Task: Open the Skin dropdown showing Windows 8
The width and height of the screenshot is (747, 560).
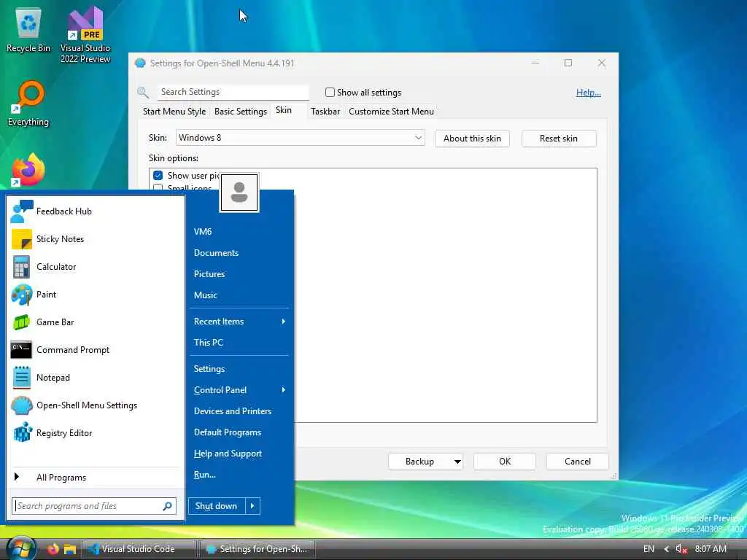Action: [300, 138]
